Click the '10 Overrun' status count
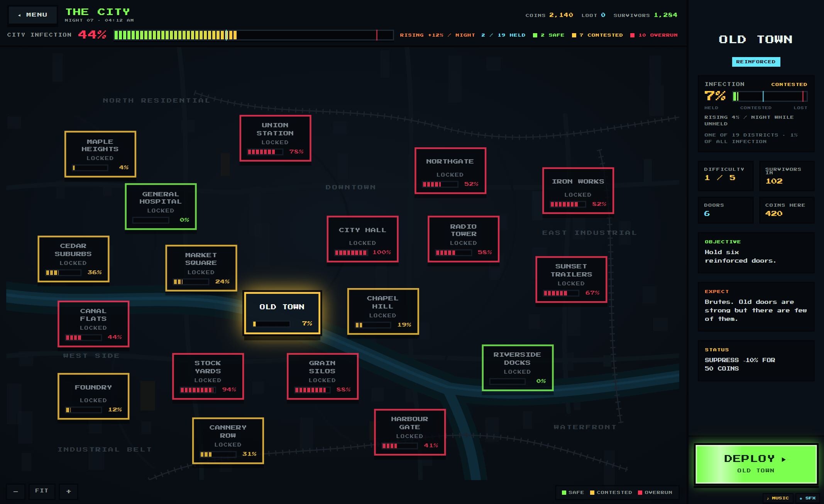Screen dimensions: 824x504 coord(654,35)
